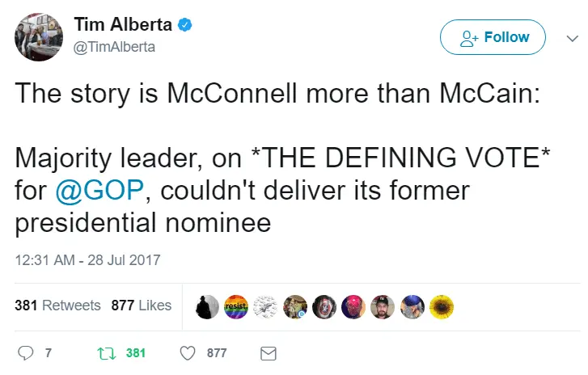
Task: Open Tim Alberta's profile picture
Action: [39, 36]
